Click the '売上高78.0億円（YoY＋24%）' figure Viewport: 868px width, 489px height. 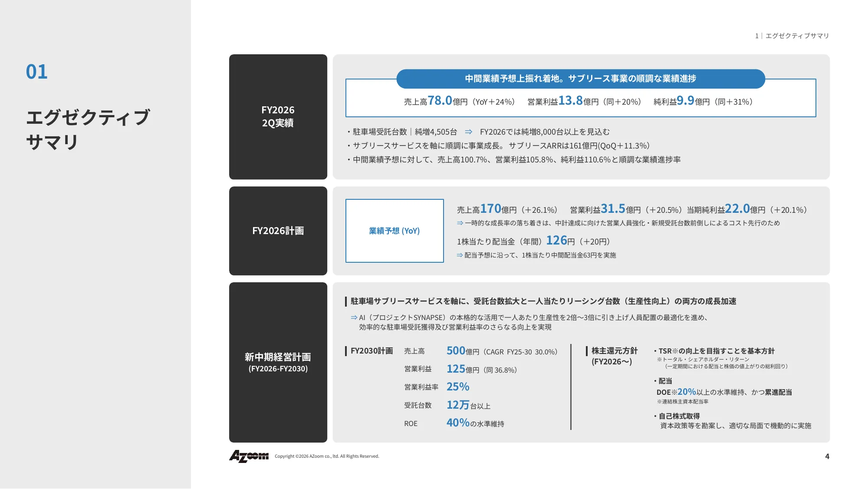click(x=459, y=101)
